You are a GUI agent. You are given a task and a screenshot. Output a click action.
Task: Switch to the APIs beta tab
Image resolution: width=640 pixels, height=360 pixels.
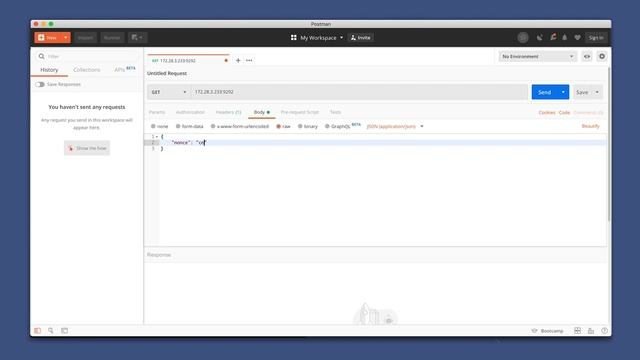[124, 69]
